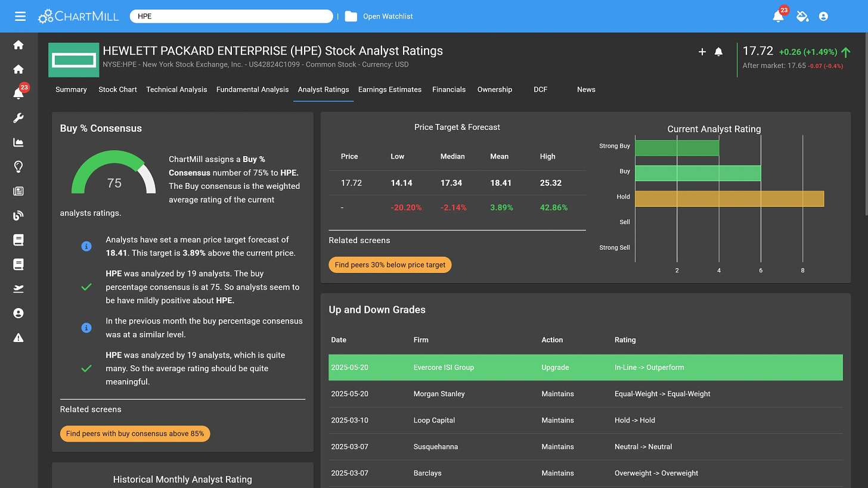Open the newspaper icon in sidebar
Viewport: 868px width, 488px height.
pyautogui.click(x=18, y=191)
